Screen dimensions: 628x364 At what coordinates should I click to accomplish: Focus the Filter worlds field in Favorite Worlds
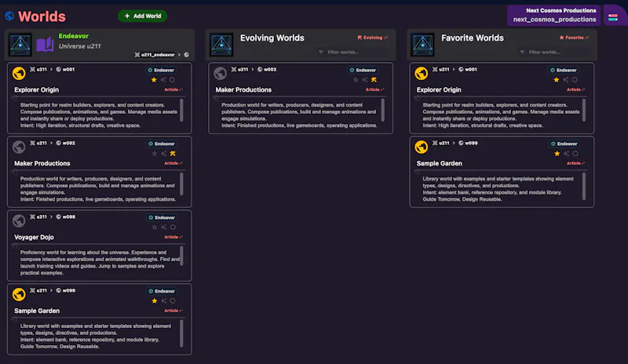[557, 52]
